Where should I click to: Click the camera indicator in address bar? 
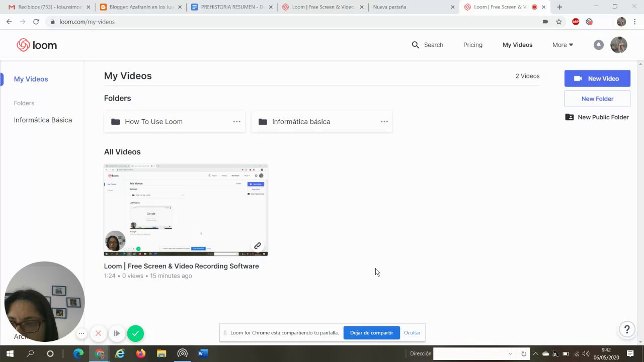click(x=545, y=22)
